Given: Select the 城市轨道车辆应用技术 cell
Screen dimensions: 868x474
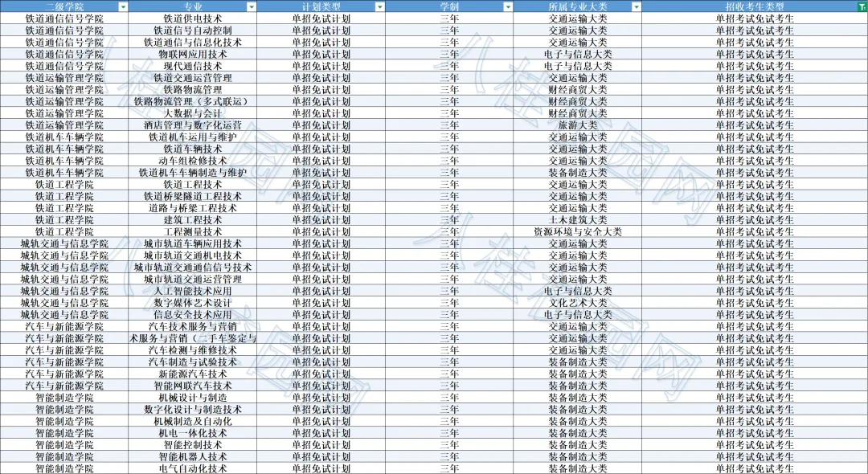Looking at the screenshot, I should coord(193,243).
